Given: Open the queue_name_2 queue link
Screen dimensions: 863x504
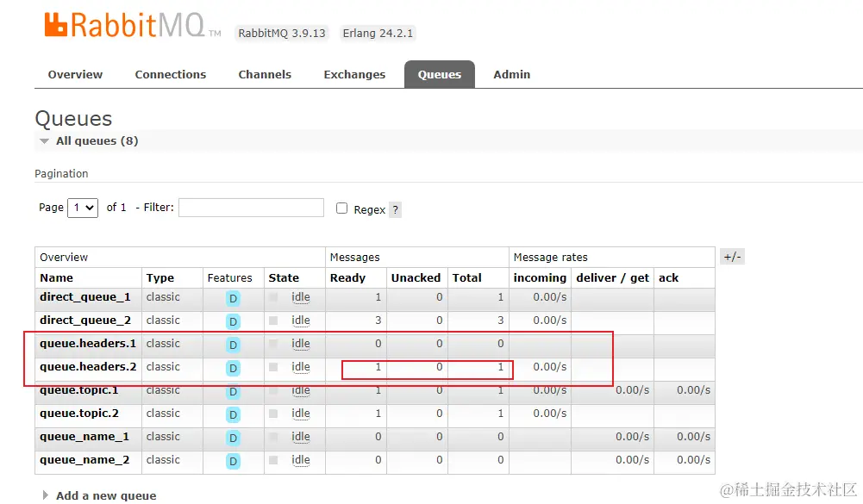Looking at the screenshot, I should click(x=84, y=459).
